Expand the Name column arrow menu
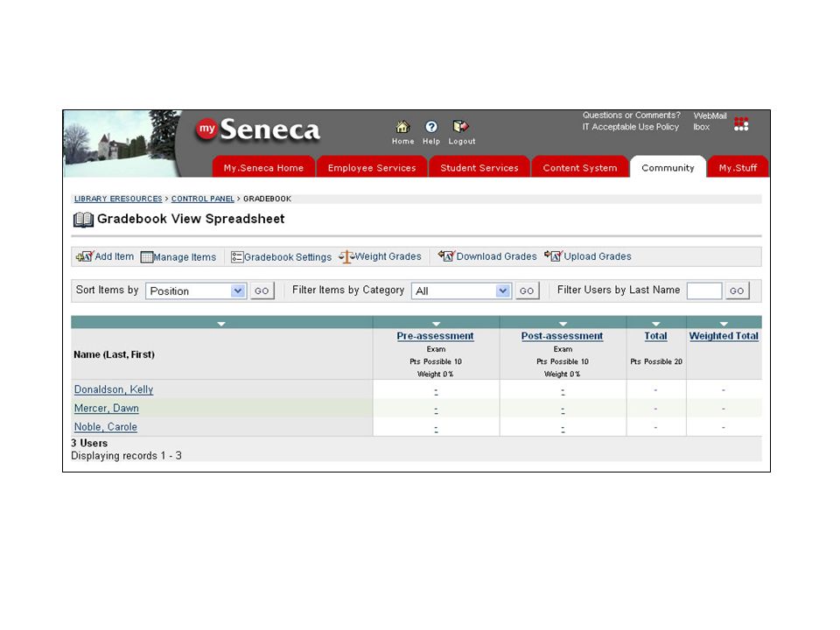The height and width of the screenshot is (630, 840). coord(221,324)
